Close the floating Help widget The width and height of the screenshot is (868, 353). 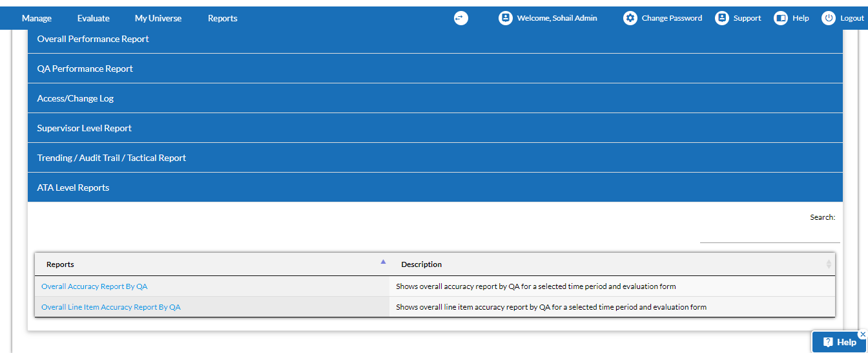(x=863, y=334)
